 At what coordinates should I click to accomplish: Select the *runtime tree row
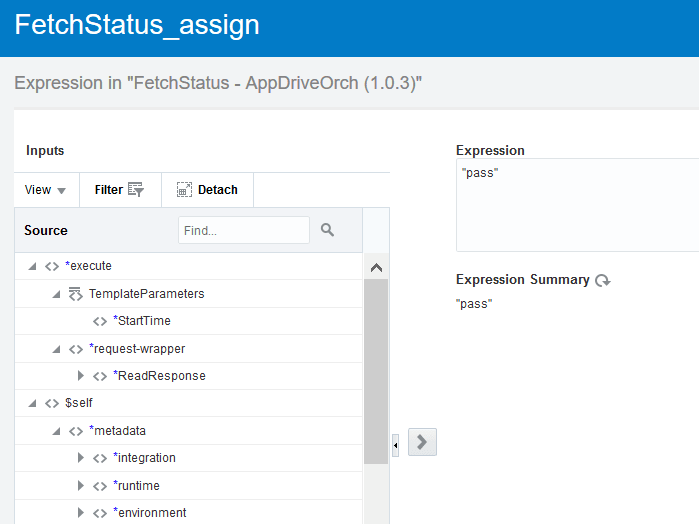coord(189,485)
